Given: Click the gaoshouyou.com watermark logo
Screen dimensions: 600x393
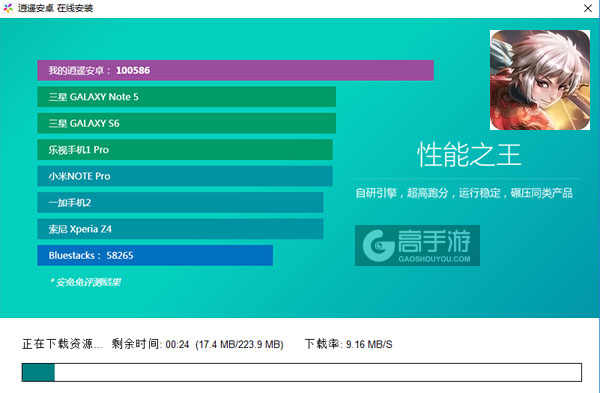Looking at the screenshot, I should 417,245.
